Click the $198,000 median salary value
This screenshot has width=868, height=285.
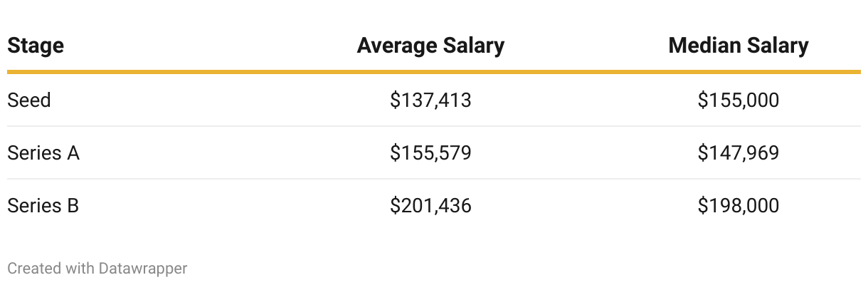[739, 206]
